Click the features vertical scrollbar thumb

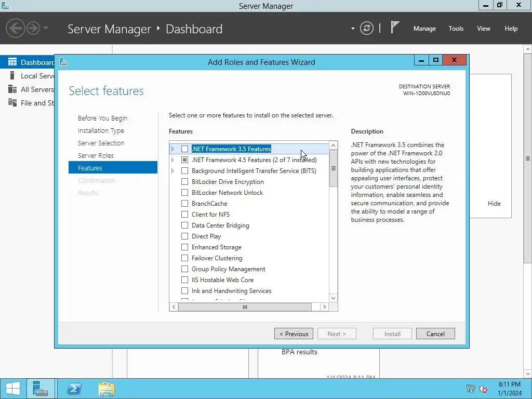click(333, 168)
